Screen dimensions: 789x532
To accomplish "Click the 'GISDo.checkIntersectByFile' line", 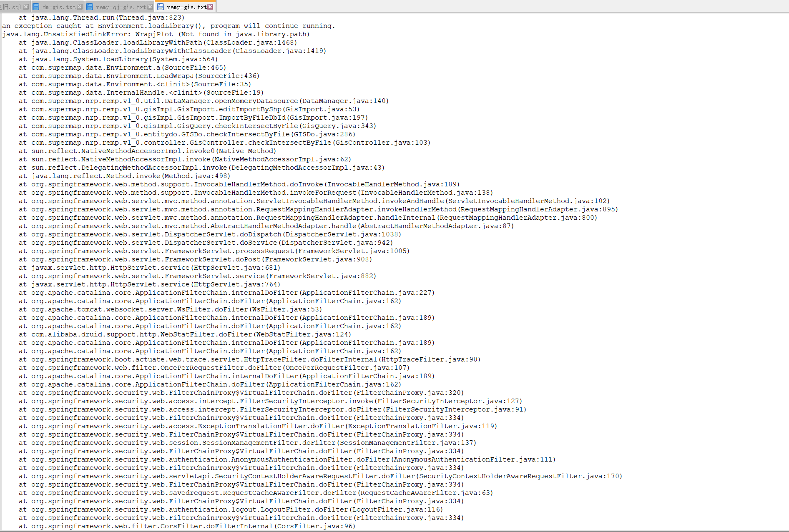I will [x=187, y=134].
